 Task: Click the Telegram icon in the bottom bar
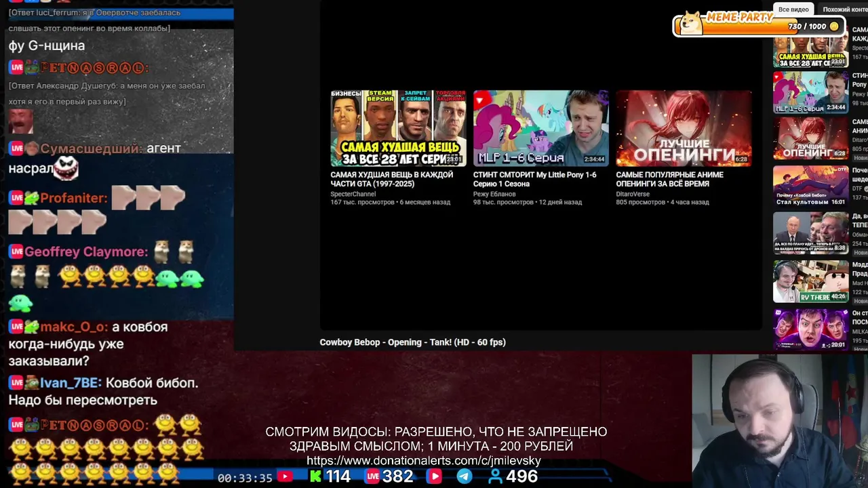coord(465,476)
